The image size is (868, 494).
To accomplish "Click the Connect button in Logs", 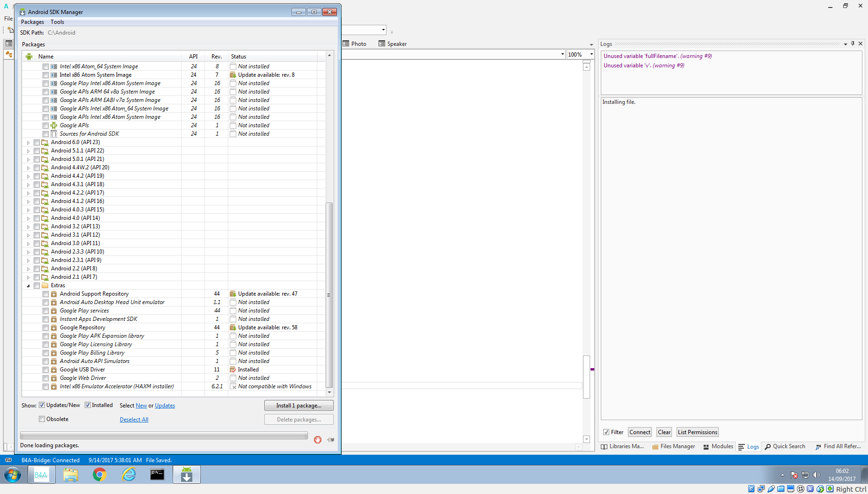I will pos(640,432).
